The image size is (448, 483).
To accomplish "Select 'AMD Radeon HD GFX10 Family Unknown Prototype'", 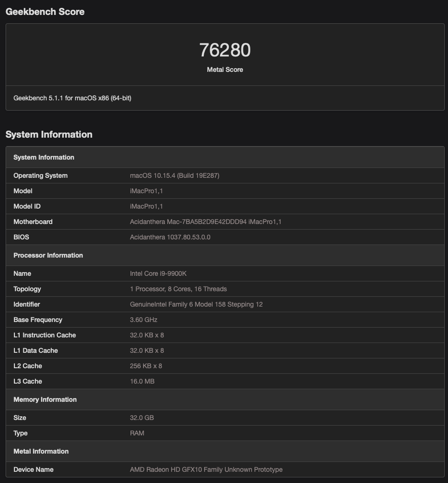I will pos(206,469).
